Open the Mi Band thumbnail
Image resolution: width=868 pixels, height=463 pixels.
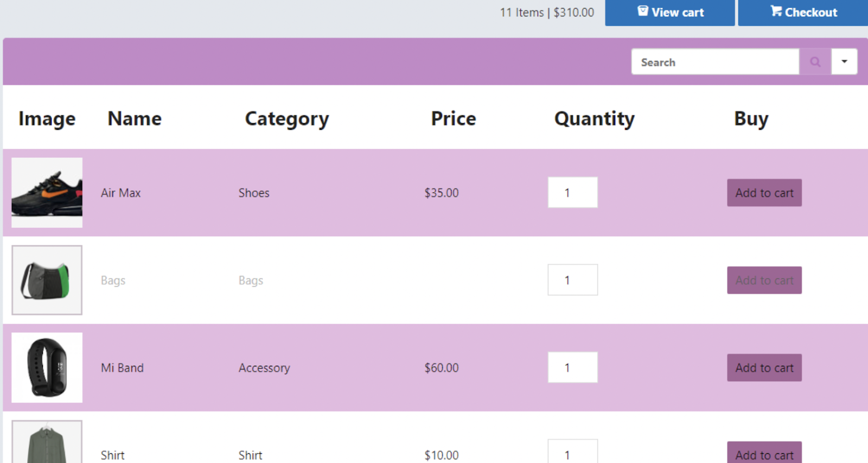pyautogui.click(x=47, y=367)
